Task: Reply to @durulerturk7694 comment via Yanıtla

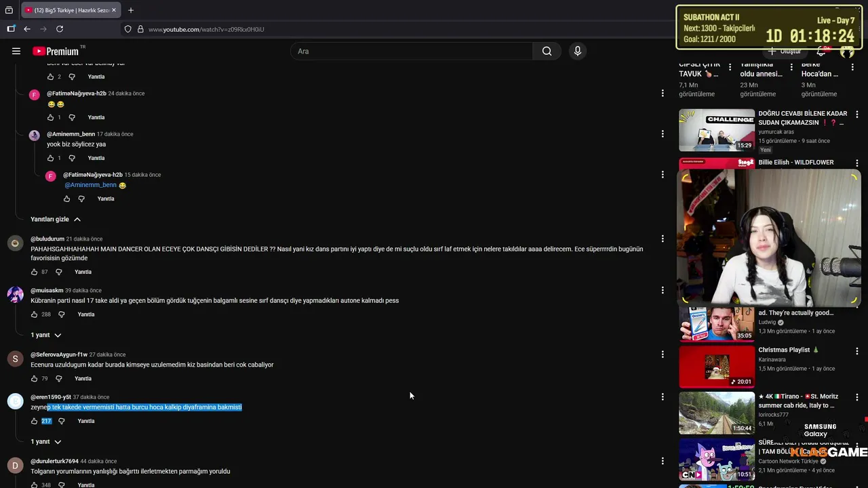Action: 86,485
